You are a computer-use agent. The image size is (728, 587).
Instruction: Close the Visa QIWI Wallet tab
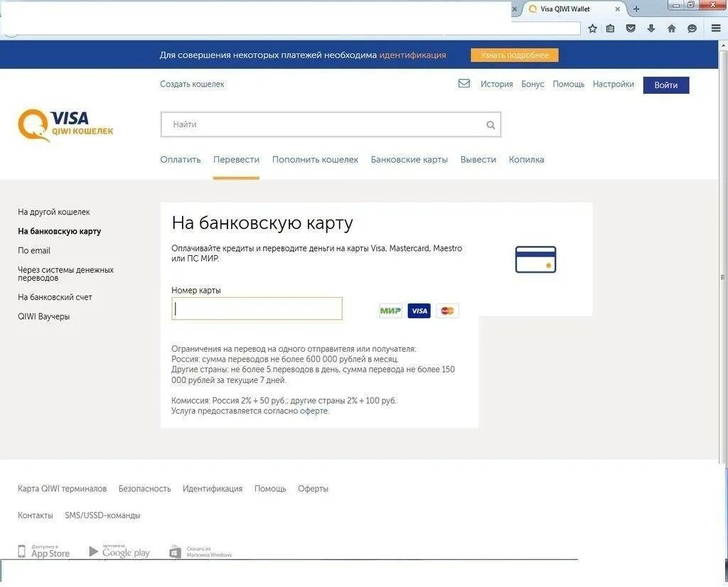click(618, 9)
